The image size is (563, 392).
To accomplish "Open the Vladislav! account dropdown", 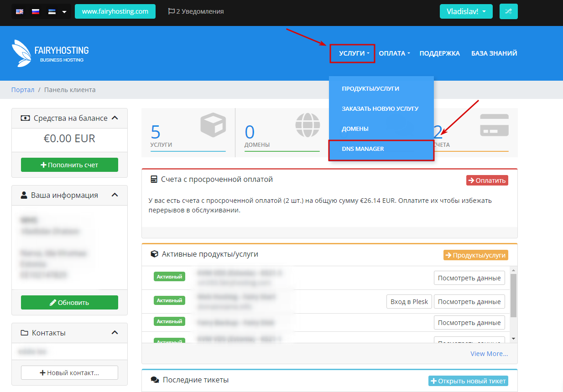I will click(466, 11).
